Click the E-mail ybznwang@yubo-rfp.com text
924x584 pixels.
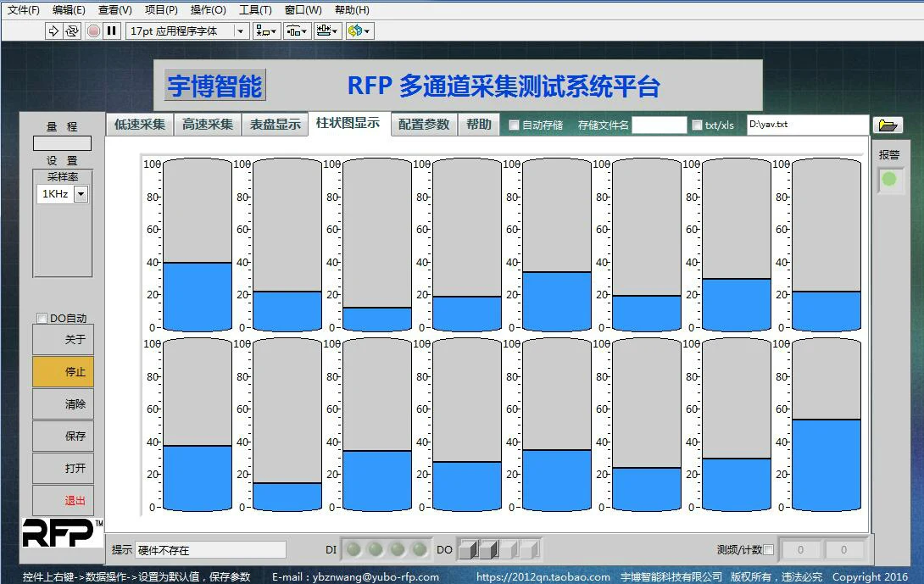(x=355, y=577)
